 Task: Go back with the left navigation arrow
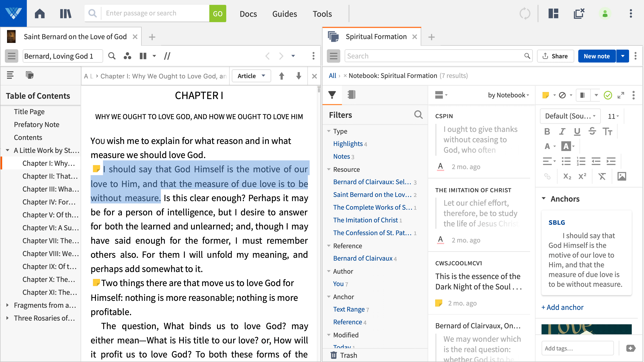pos(267,56)
